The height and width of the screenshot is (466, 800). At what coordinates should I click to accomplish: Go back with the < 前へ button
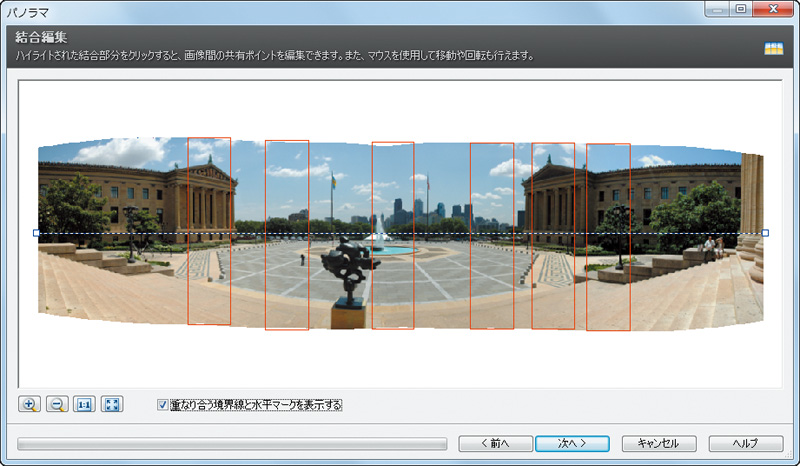point(495,444)
